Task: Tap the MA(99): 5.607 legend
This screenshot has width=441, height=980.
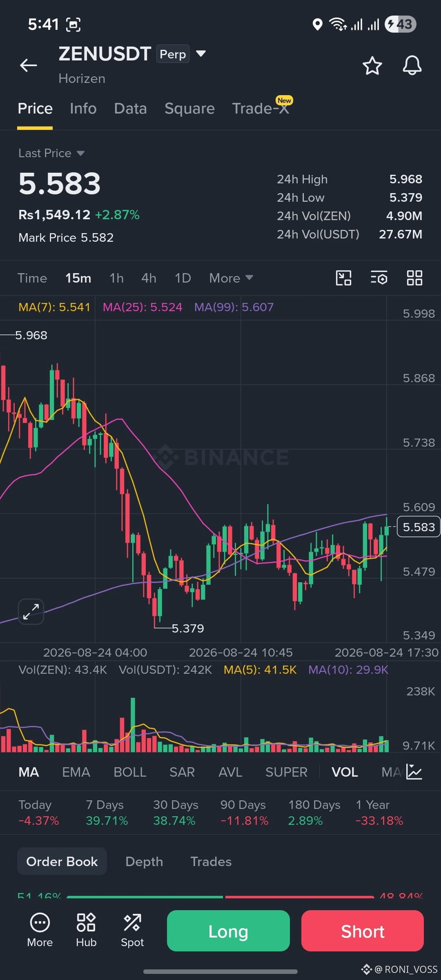Action: tap(234, 307)
